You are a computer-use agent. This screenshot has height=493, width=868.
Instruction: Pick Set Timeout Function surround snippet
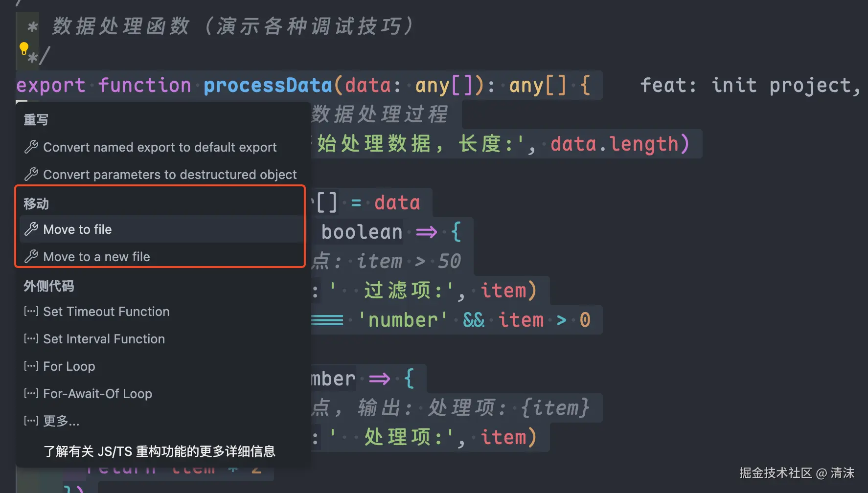106,312
